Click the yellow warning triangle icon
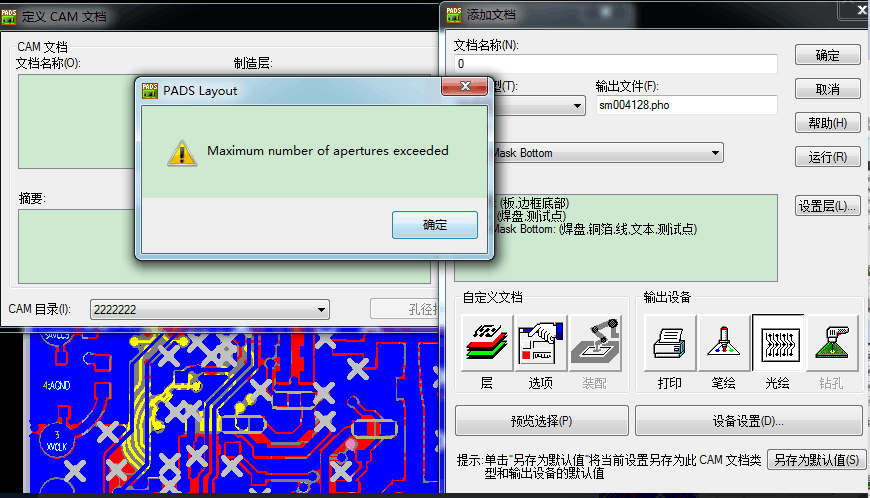This screenshot has width=870, height=498. point(181,153)
